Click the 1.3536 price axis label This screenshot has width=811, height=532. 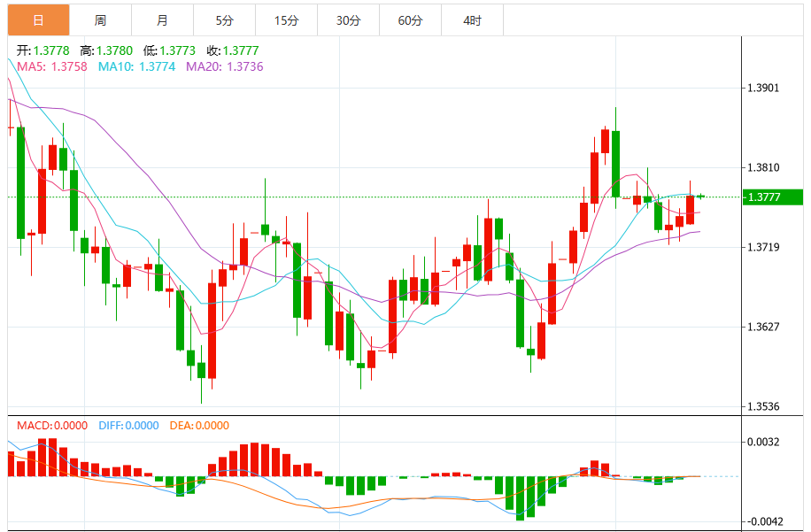point(763,406)
